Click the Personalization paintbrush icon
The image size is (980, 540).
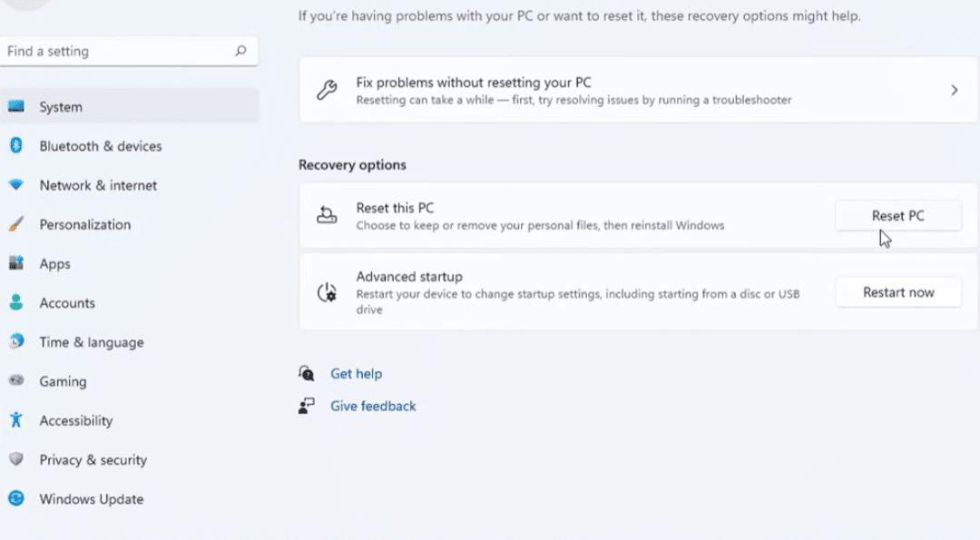point(16,224)
